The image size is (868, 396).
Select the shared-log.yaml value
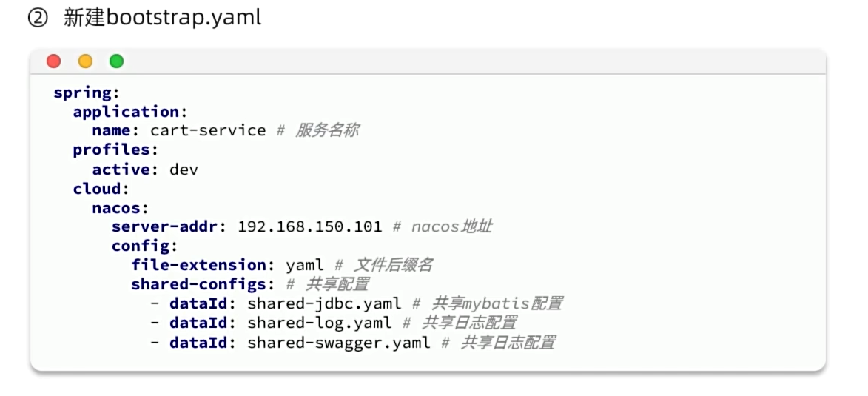(x=320, y=323)
